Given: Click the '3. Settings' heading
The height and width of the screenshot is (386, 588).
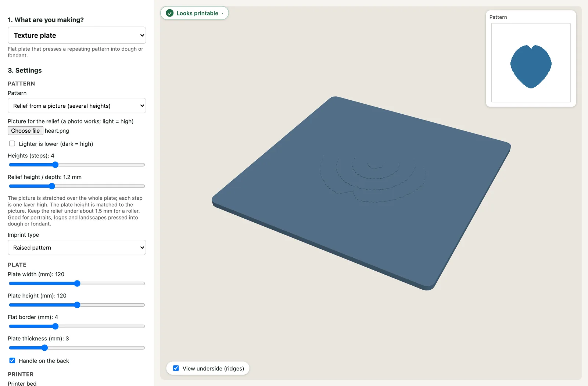Looking at the screenshot, I should [x=25, y=71].
